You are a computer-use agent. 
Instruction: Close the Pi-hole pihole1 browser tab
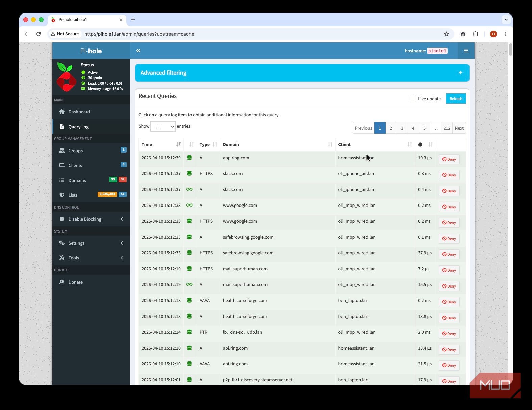[x=121, y=20]
